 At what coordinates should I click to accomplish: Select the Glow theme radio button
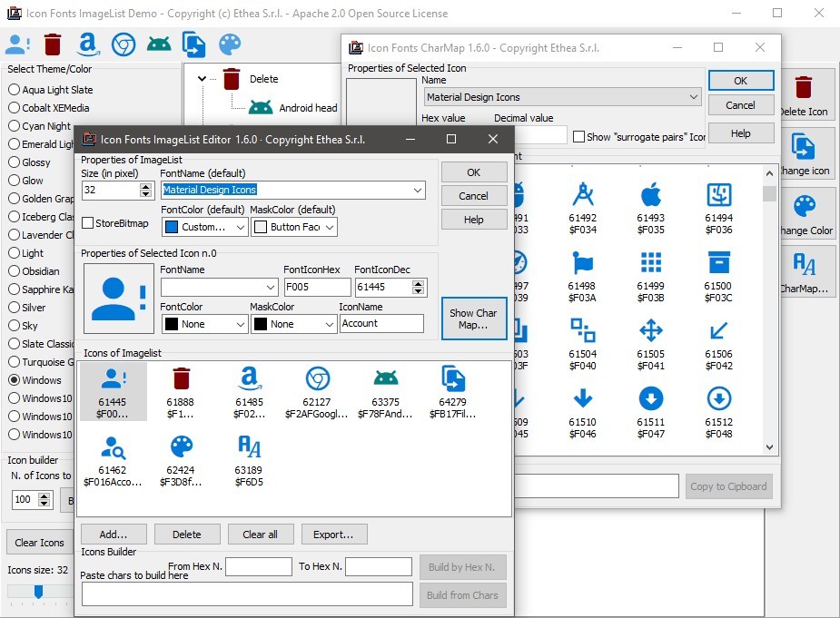[x=14, y=181]
